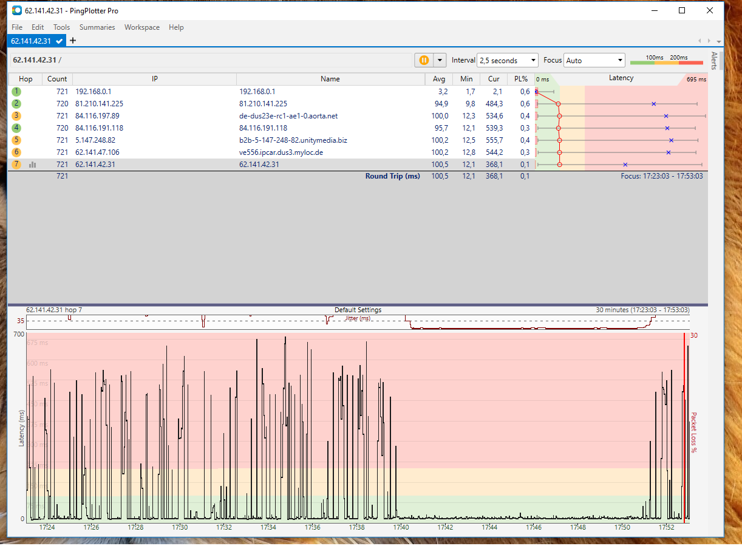This screenshot has height=560, width=742.
Task: Select the 62.141.42.31 target tab
Action: pos(36,41)
